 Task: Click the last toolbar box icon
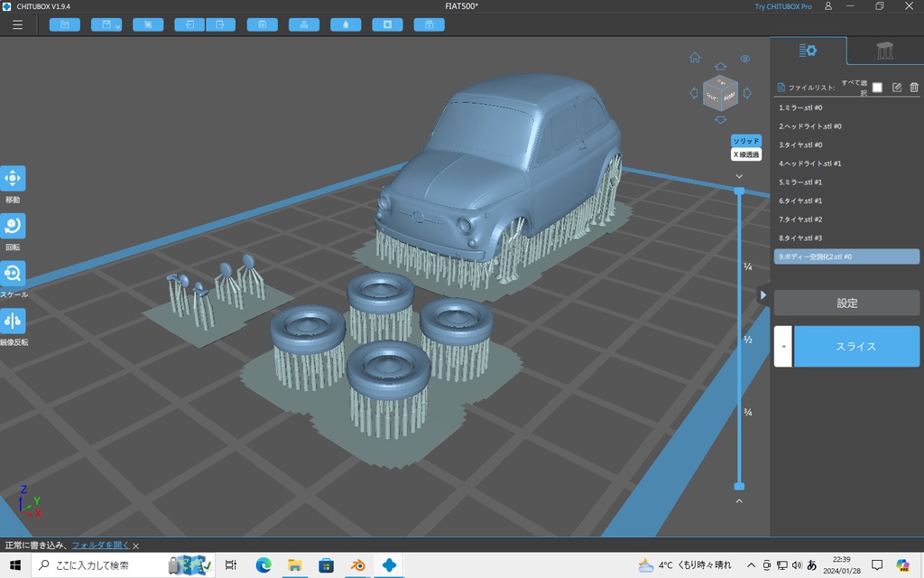pos(429,24)
